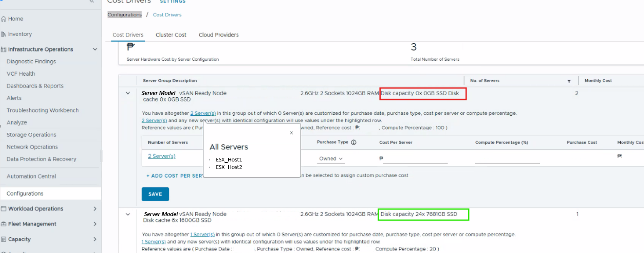
Task: Select ESX_Host1 in All Servers popup
Action: tap(229, 159)
